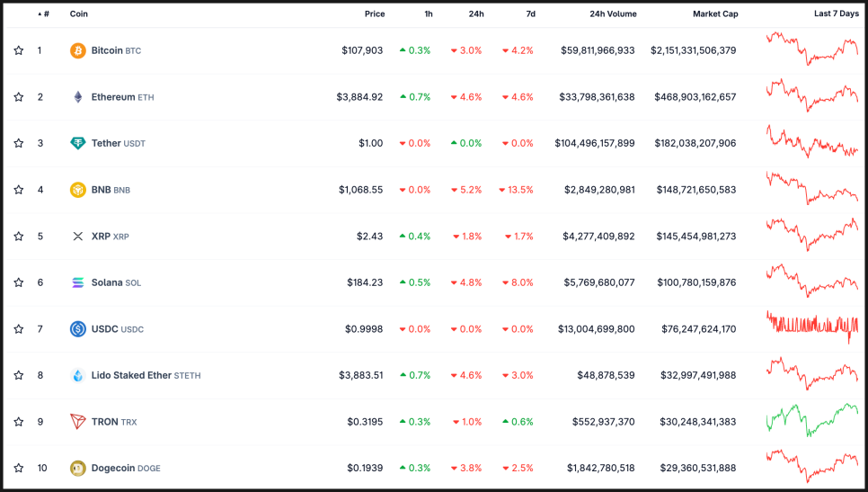Open the Lido Staked Ether coin page
The height and width of the screenshot is (492, 868).
coord(131,375)
